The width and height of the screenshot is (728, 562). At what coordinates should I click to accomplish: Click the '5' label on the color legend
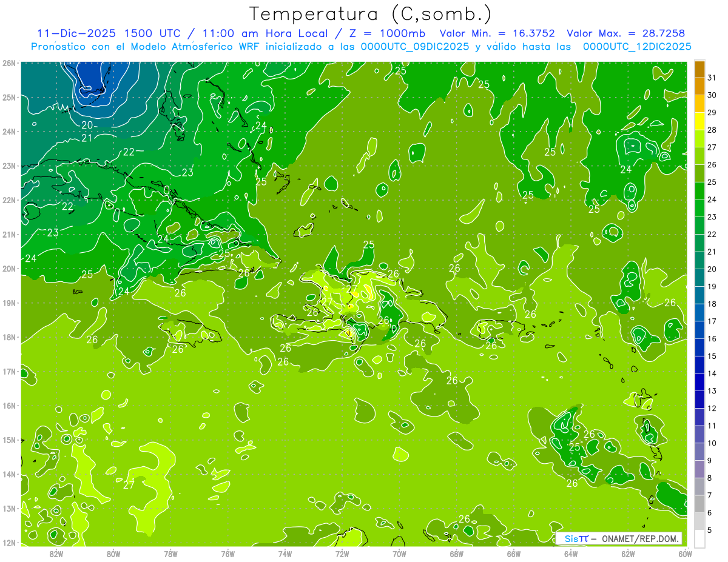click(710, 530)
